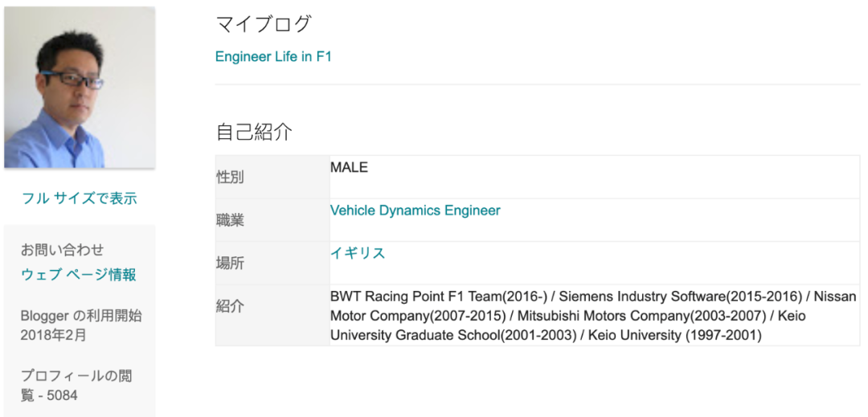Select the 場所 row label cell
Viewport: 868px width, 417px height.
(231, 263)
